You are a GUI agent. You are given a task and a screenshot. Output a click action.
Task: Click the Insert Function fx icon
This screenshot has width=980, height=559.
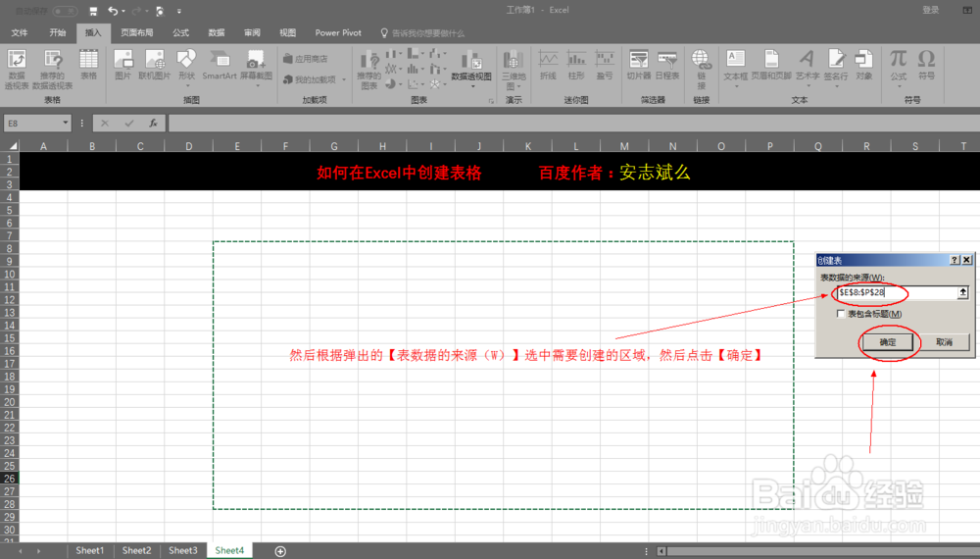153,124
